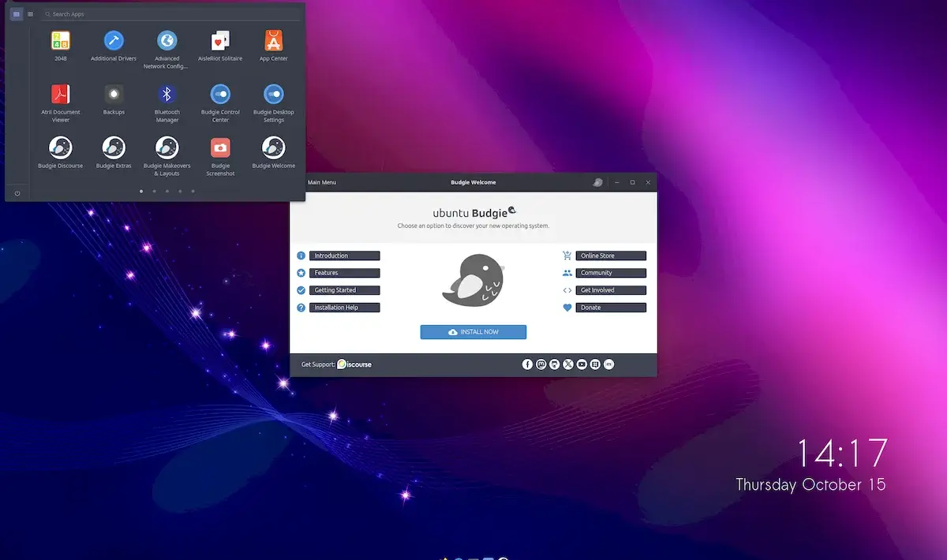Viewport: 947px width, 560px height.
Task: Click the INSTALL NOW button
Action: (x=473, y=332)
